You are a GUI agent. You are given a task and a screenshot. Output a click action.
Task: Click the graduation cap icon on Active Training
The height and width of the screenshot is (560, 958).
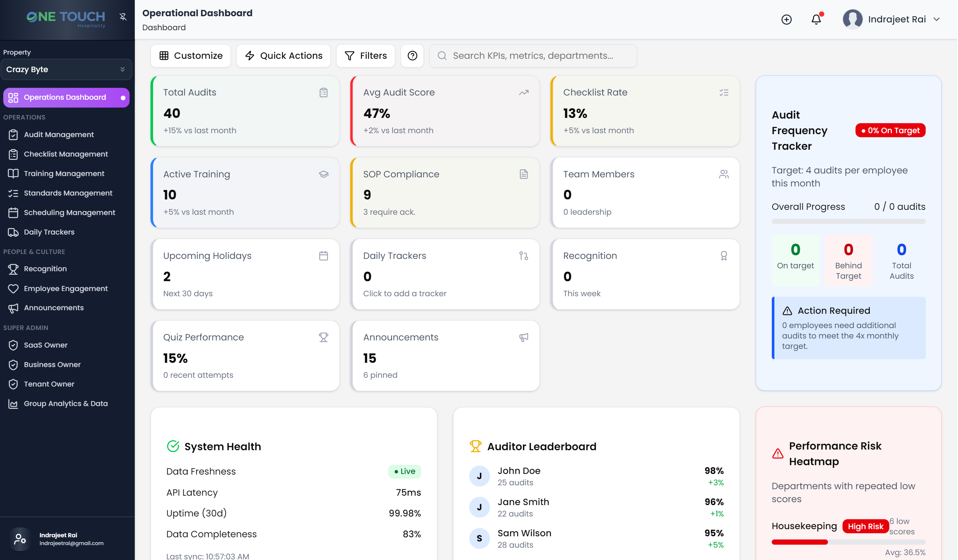323,174
